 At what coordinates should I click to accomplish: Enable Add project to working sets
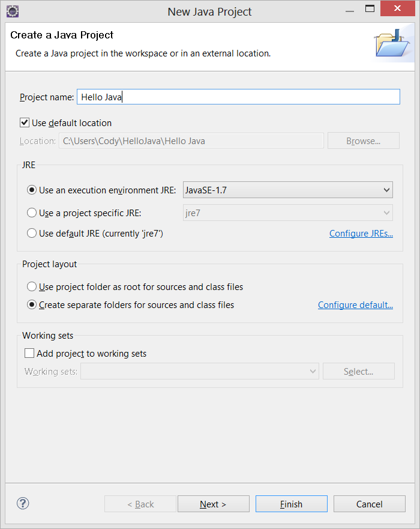[29, 353]
